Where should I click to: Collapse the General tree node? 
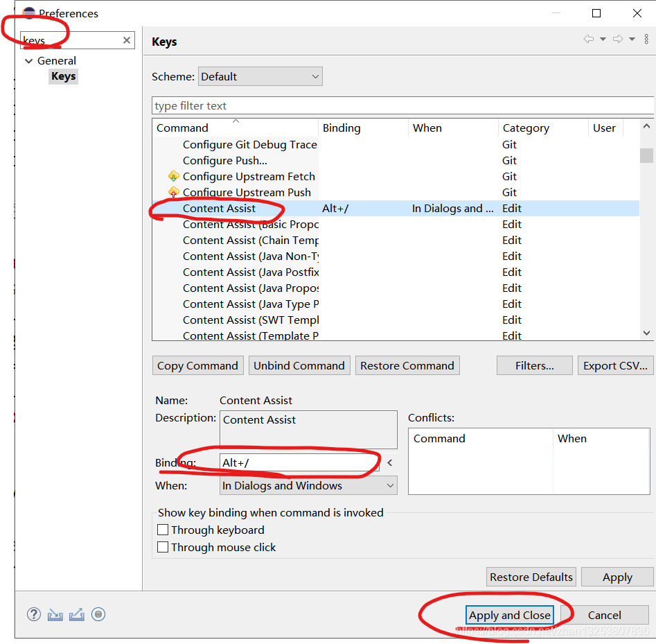pos(29,61)
